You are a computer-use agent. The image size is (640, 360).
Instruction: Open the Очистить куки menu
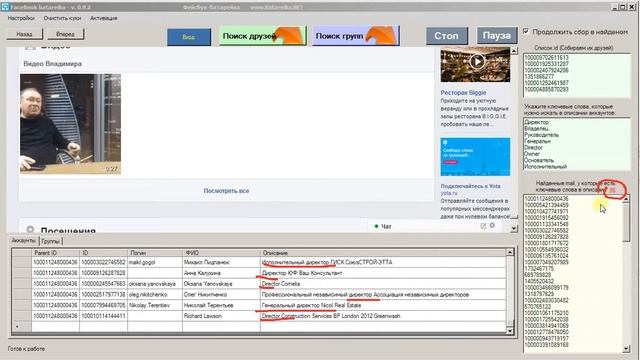[62, 18]
